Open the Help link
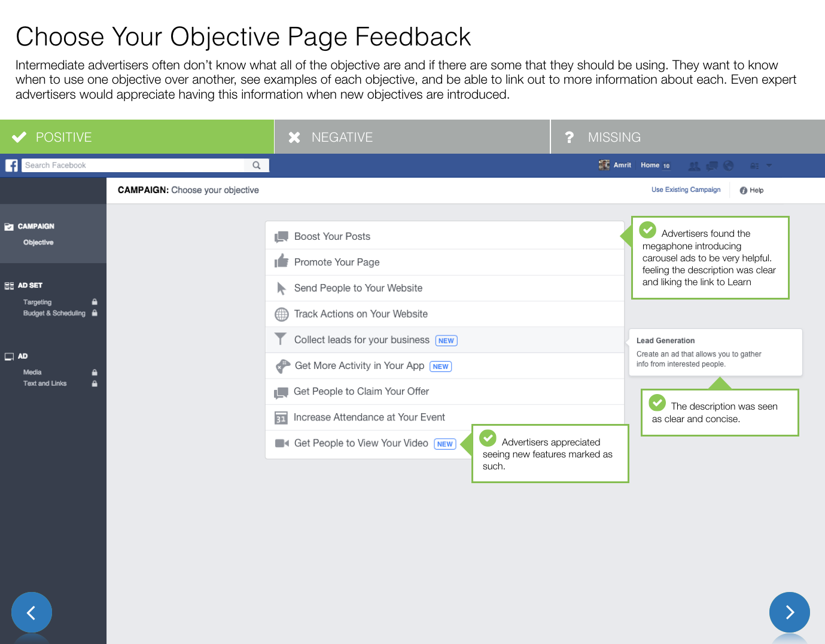This screenshot has width=825, height=644. pyautogui.click(x=756, y=190)
